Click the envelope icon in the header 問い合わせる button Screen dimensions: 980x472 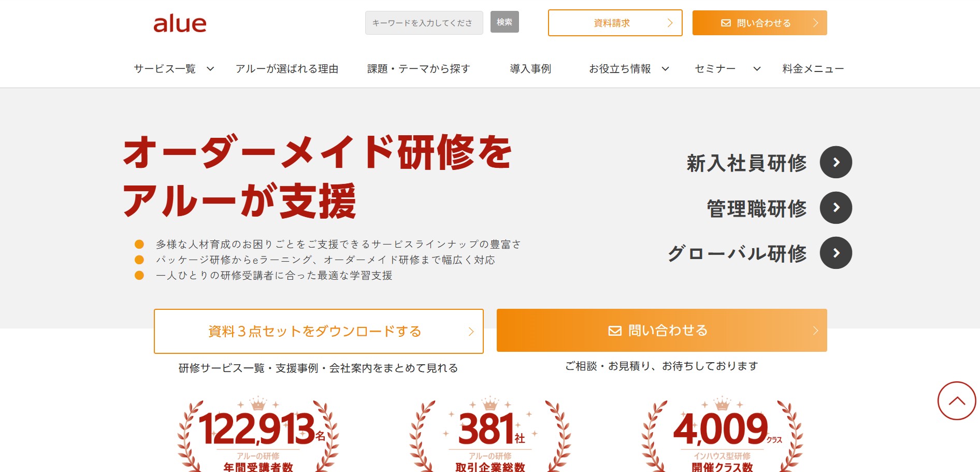pyautogui.click(x=726, y=23)
